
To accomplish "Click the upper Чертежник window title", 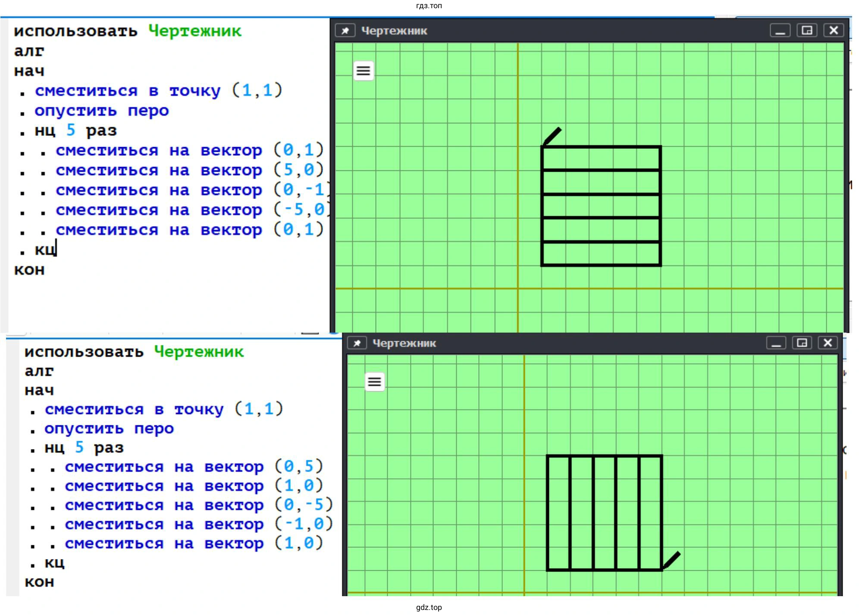I will 394,31.
